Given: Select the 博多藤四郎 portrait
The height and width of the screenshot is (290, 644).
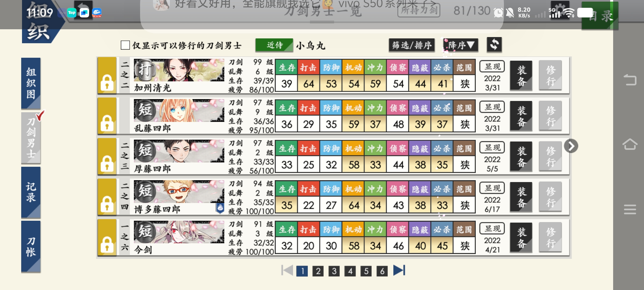Looking at the screenshot, I should (179, 192).
